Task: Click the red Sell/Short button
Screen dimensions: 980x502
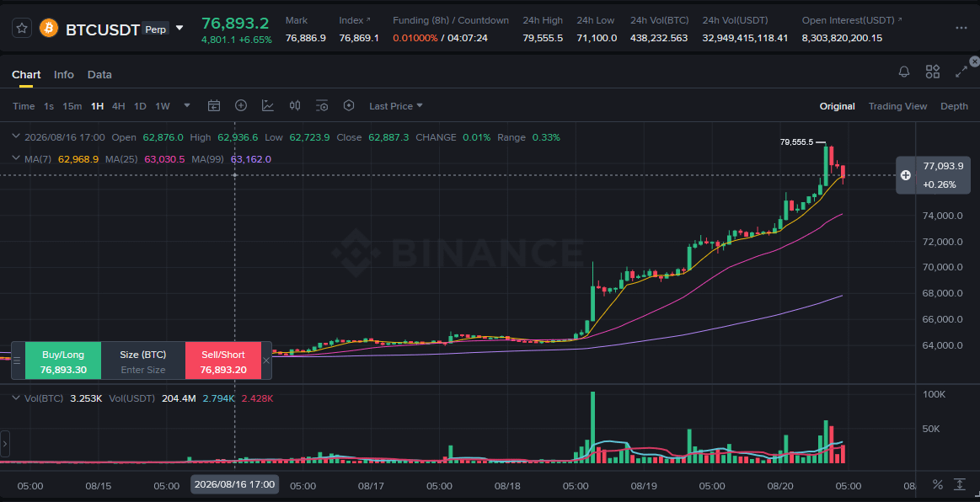Action: tap(223, 360)
